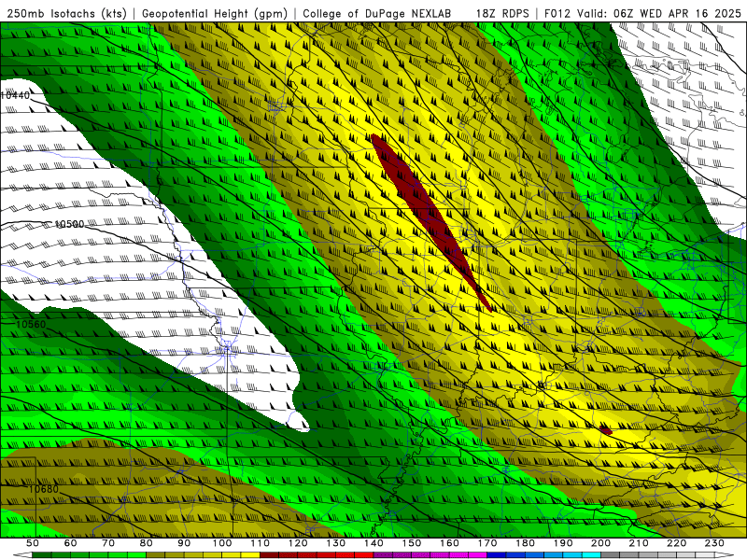Click the darkest green swatch starting at 50
The image size is (747, 560).
pos(41,555)
